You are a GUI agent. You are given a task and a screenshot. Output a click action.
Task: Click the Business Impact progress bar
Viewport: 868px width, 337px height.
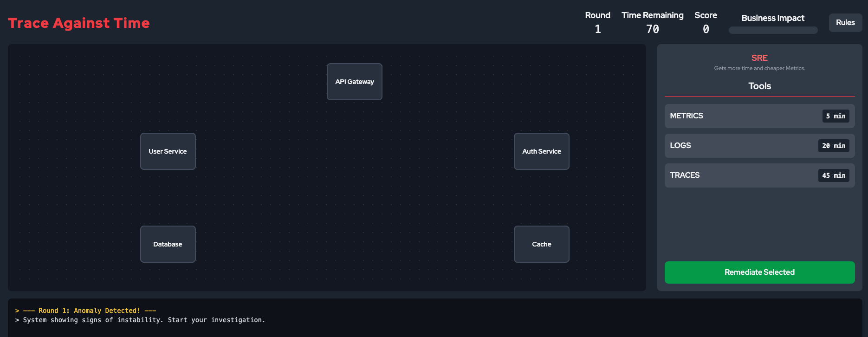coord(773,30)
